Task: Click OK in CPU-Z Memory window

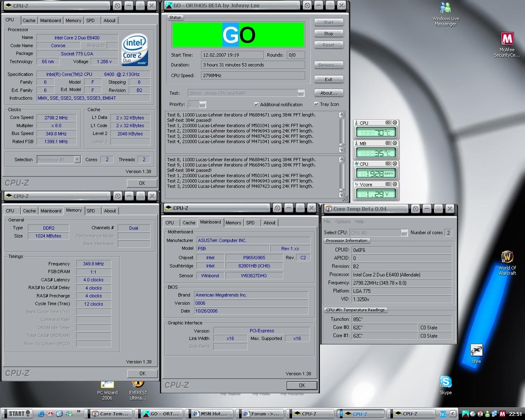Action: 142,374
